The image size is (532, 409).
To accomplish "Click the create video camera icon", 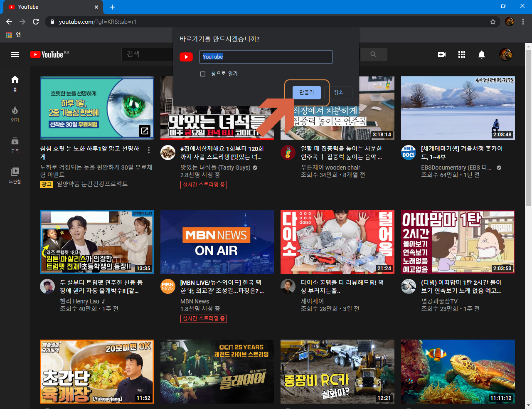I will [x=442, y=54].
